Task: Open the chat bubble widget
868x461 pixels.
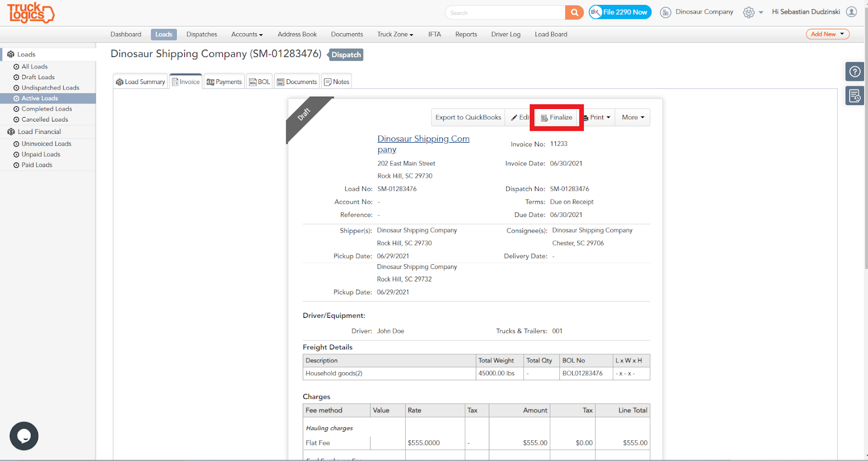Action: tap(24, 436)
